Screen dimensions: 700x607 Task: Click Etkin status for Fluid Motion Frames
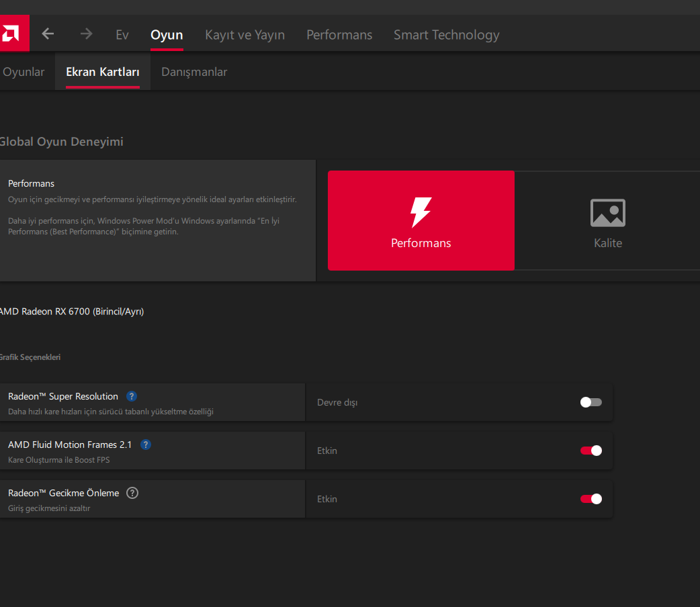click(x=326, y=451)
